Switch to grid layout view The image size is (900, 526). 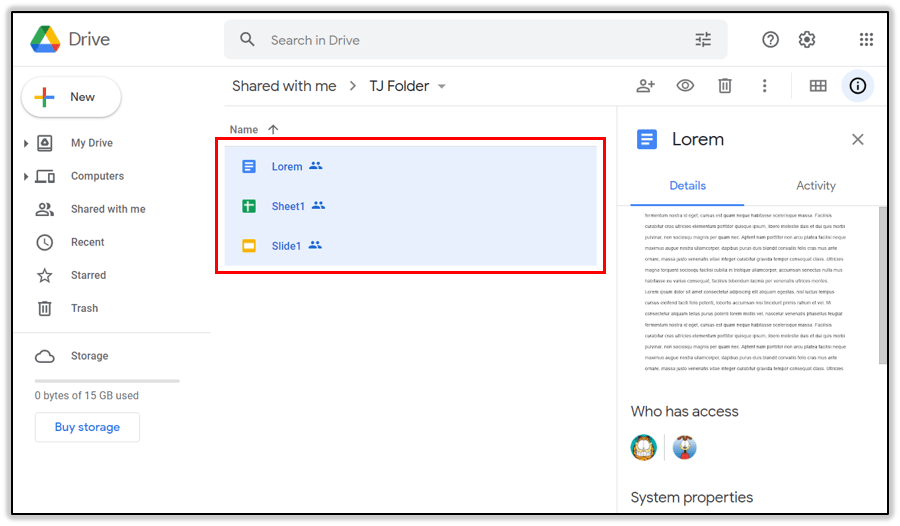(x=818, y=86)
